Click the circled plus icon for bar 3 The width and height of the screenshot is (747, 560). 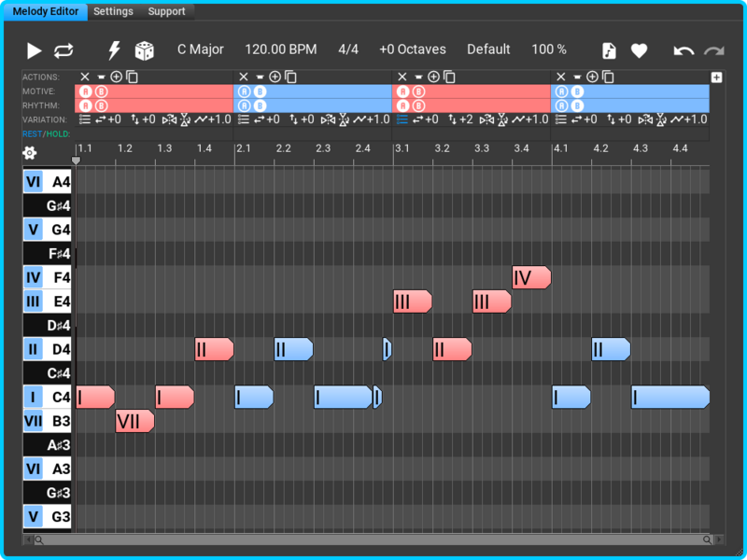coord(433,77)
